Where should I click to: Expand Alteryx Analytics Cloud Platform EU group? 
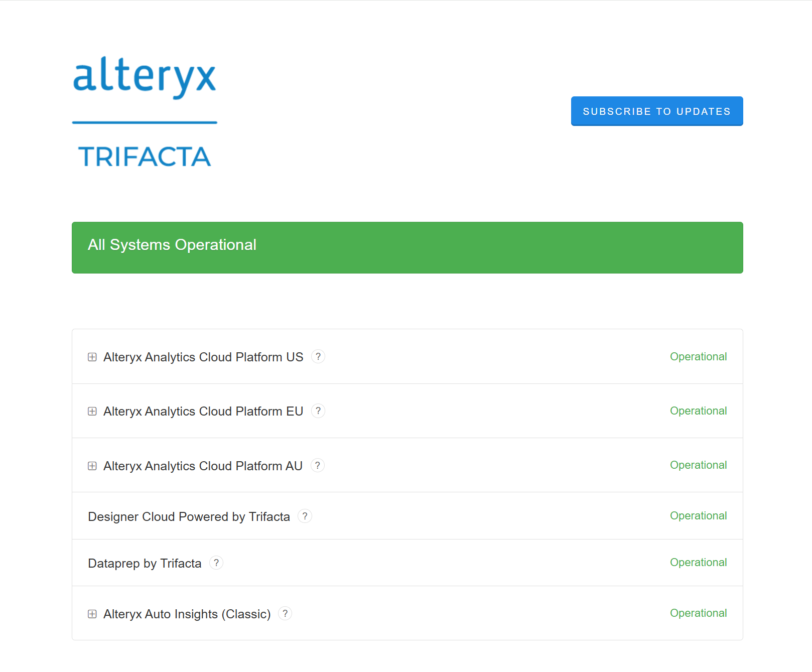[x=92, y=412]
